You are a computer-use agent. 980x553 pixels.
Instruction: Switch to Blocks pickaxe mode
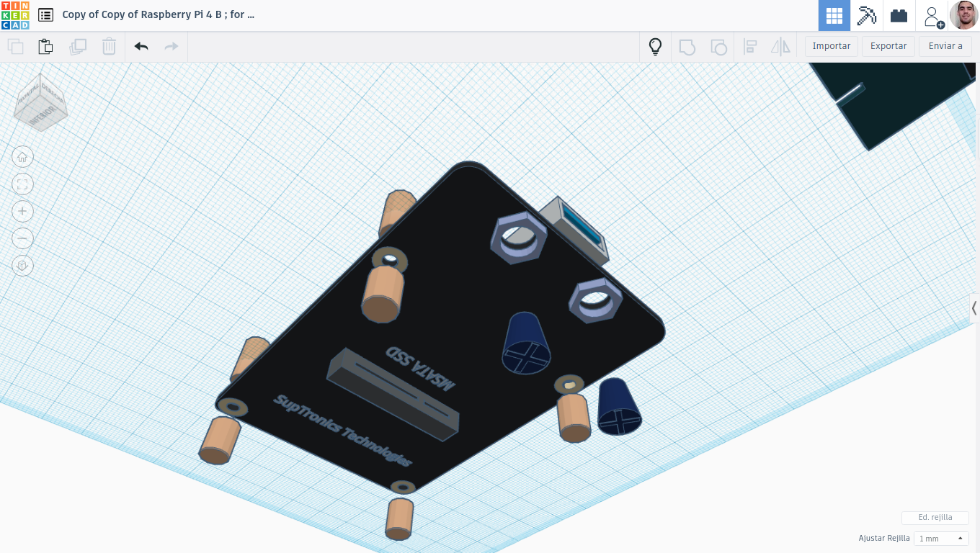click(866, 16)
